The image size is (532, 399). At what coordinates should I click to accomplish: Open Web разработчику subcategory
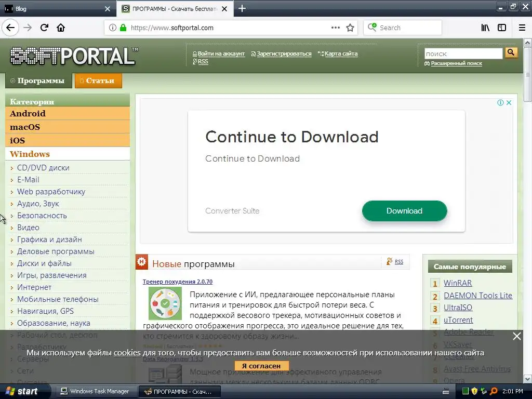pyautogui.click(x=51, y=192)
